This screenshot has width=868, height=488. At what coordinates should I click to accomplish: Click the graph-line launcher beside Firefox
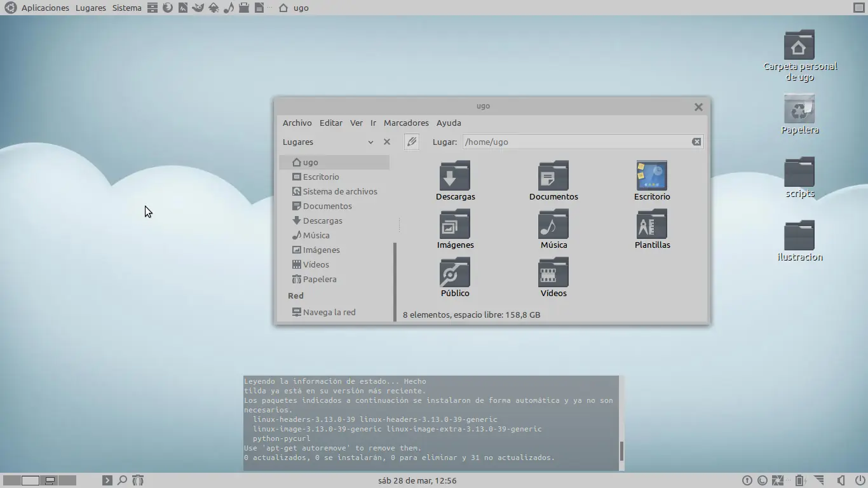(183, 8)
